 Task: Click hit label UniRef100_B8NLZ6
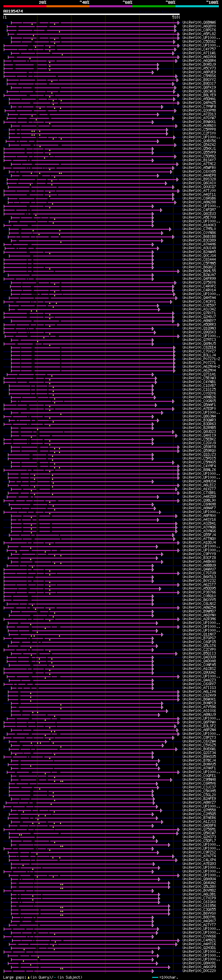coord(199,470)
